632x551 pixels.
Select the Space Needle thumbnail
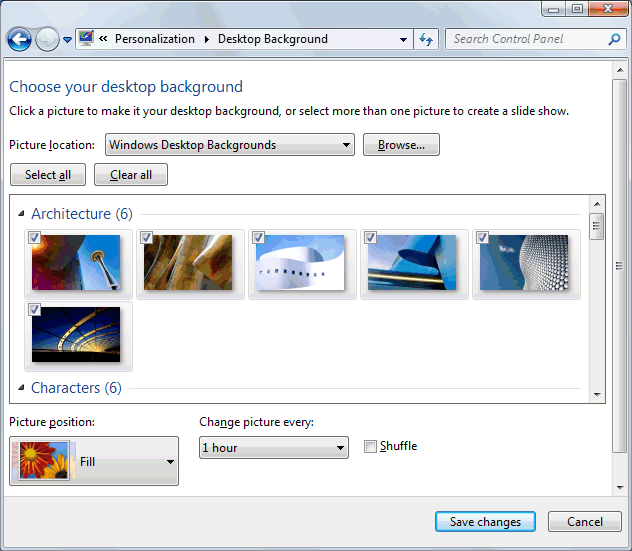tap(76, 262)
